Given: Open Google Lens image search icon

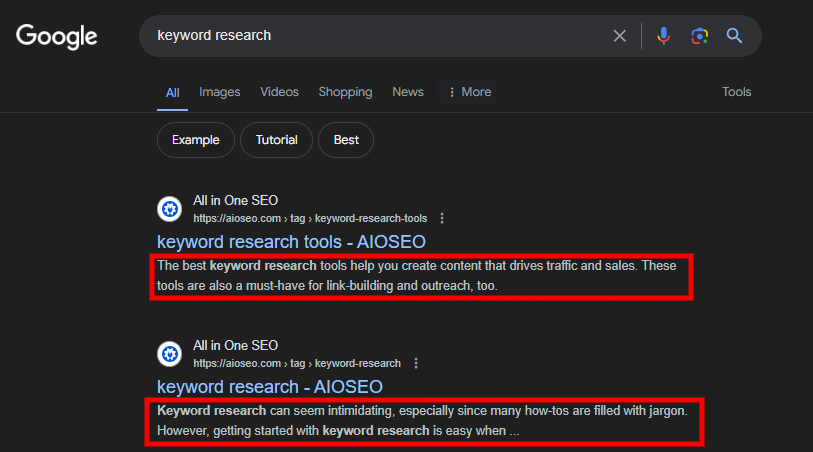Looking at the screenshot, I should 699,36.
